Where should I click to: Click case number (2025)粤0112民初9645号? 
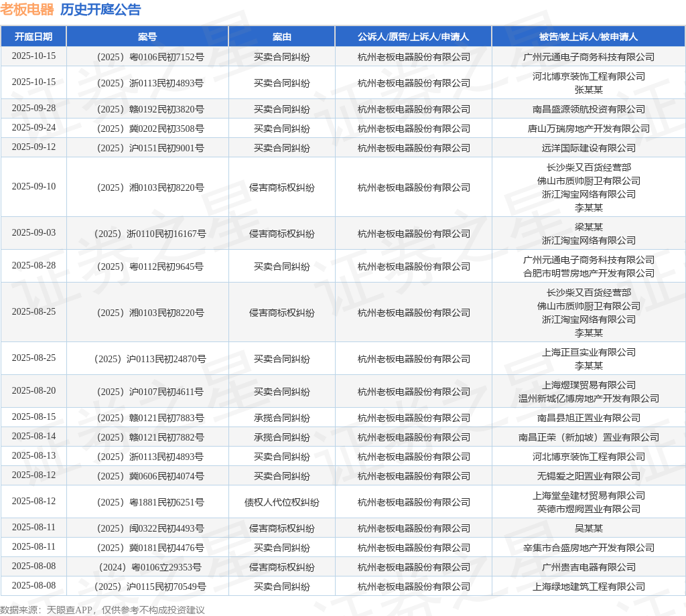(x=150, y=266)
